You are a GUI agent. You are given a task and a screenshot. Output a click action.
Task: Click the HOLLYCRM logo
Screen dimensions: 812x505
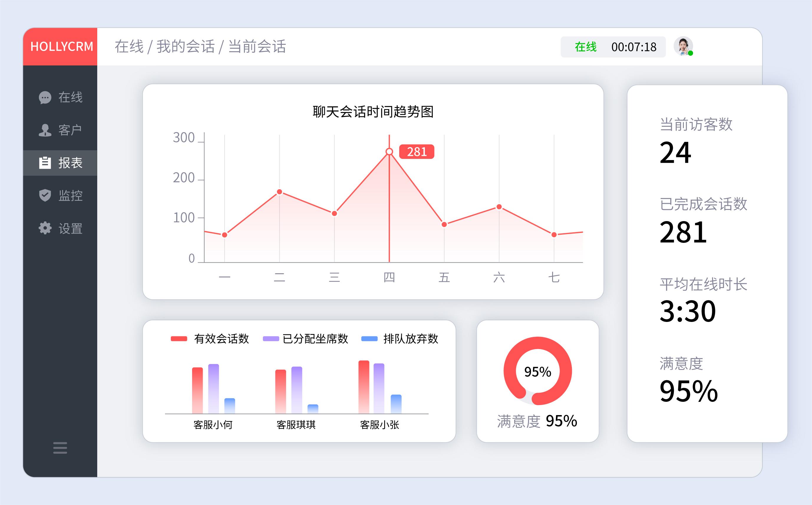62,47
